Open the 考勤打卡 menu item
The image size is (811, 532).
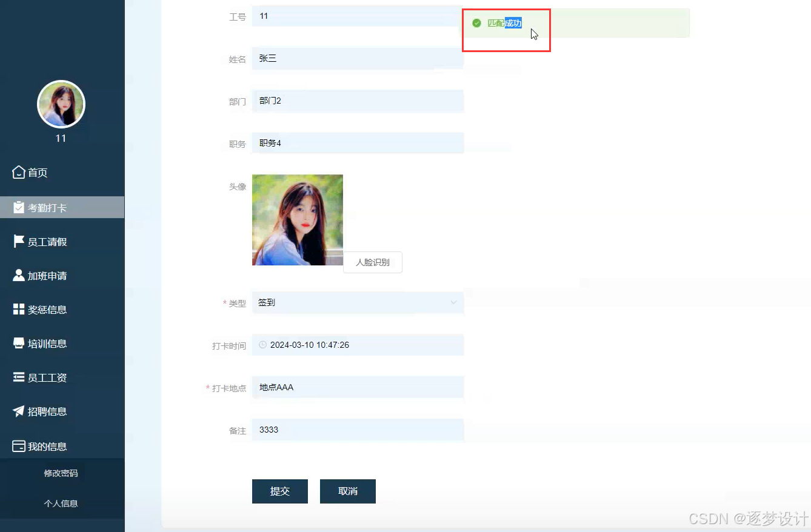click(62, 207)
